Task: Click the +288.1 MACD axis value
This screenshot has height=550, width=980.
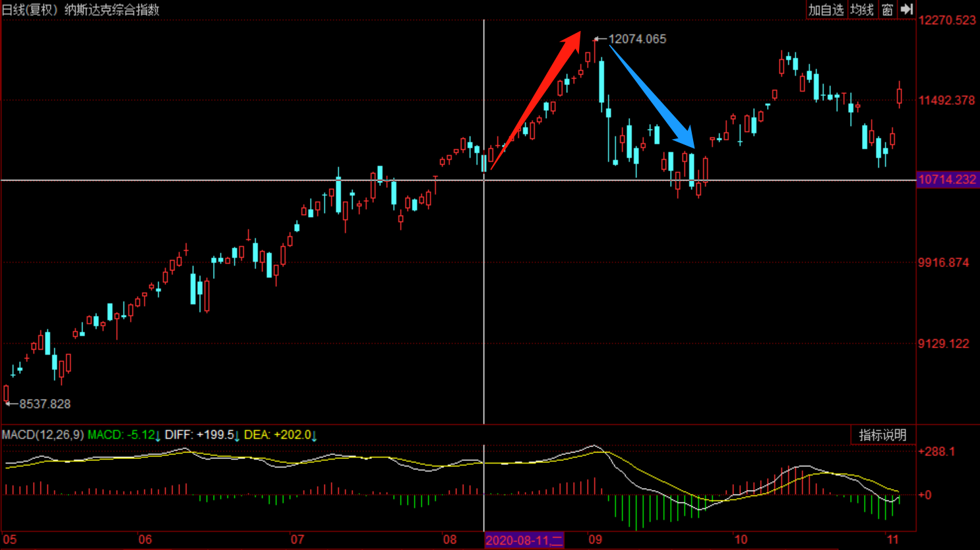Action: point(936,452)
